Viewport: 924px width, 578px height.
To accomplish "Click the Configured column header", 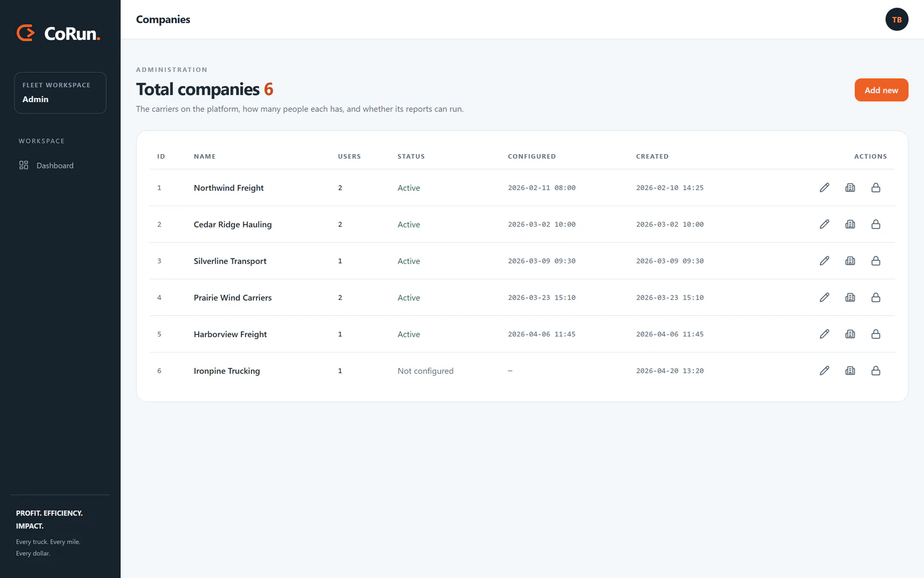I will [x=532, y=156].
